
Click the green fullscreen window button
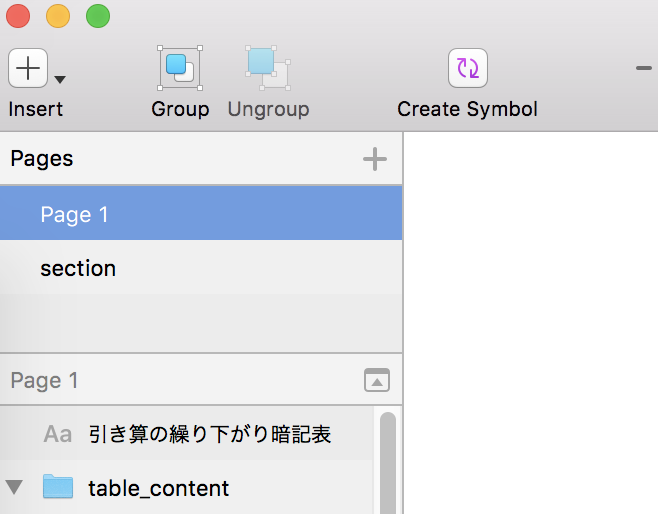98,16
